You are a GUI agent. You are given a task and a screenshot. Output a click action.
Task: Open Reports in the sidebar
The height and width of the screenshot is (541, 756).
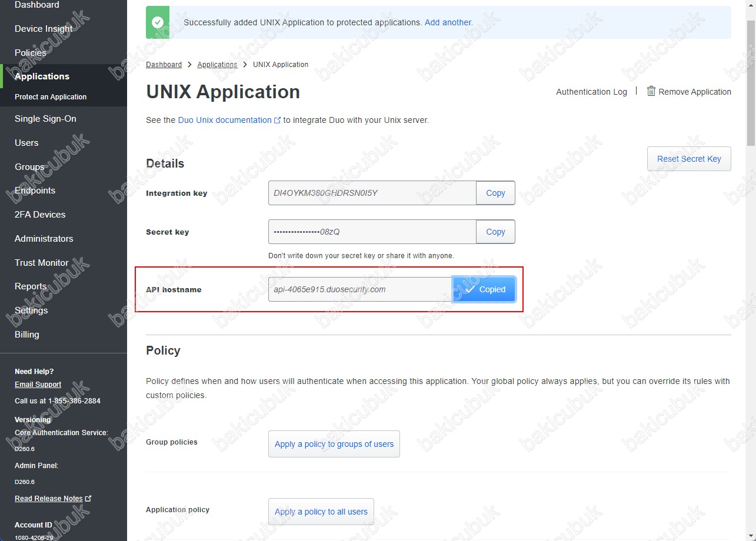31,286
